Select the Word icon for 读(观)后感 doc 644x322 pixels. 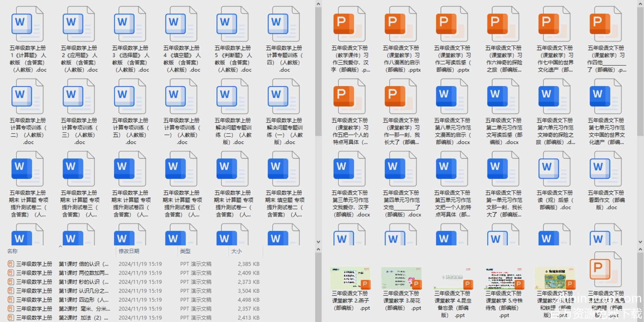coord(554,169)
